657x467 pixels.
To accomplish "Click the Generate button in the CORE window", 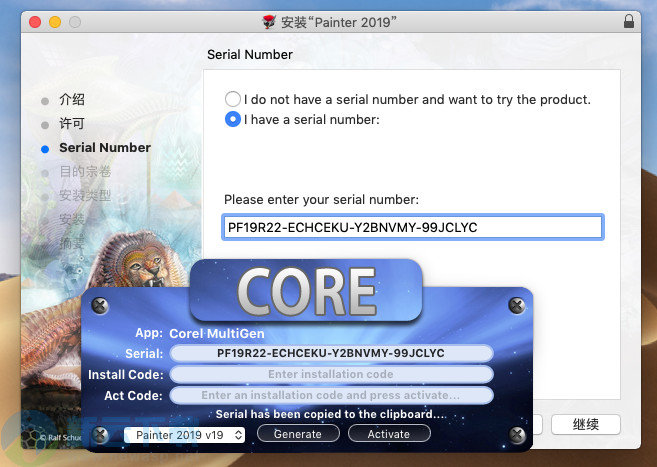I will point(298,433).
